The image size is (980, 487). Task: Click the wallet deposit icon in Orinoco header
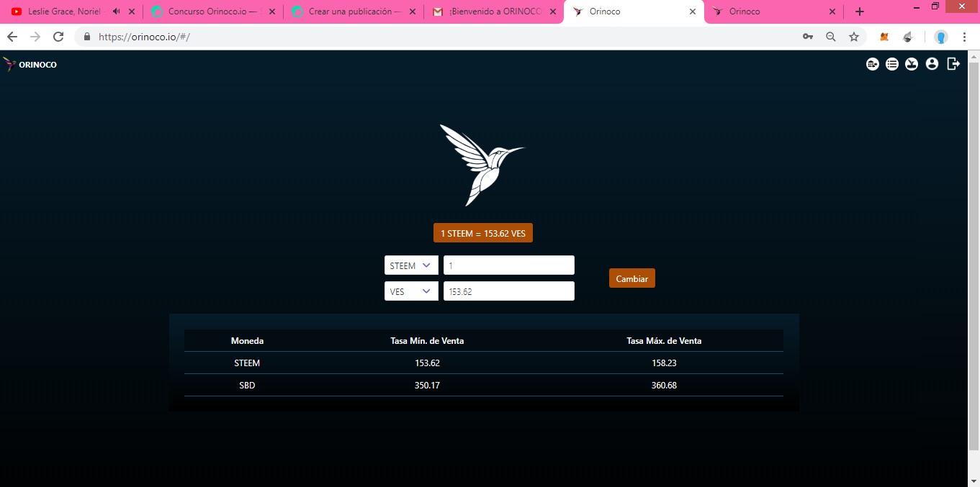pos(912,64)
